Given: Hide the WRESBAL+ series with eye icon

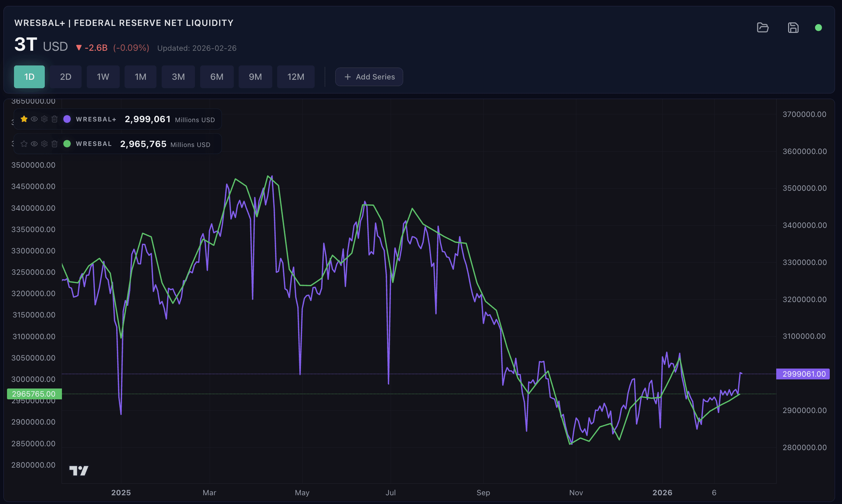Looking at the screenshot, I should [34, 119].
